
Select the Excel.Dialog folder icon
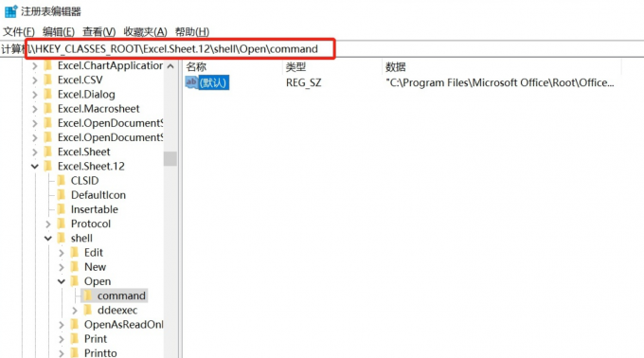coord(48,95)
